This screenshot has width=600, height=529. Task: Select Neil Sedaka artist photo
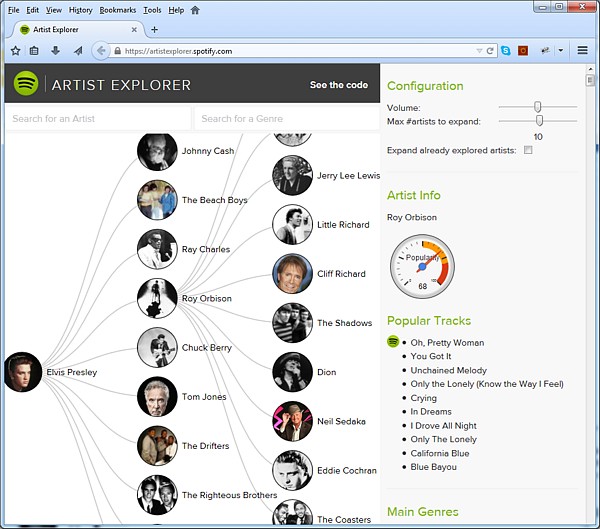click(292, 421)
